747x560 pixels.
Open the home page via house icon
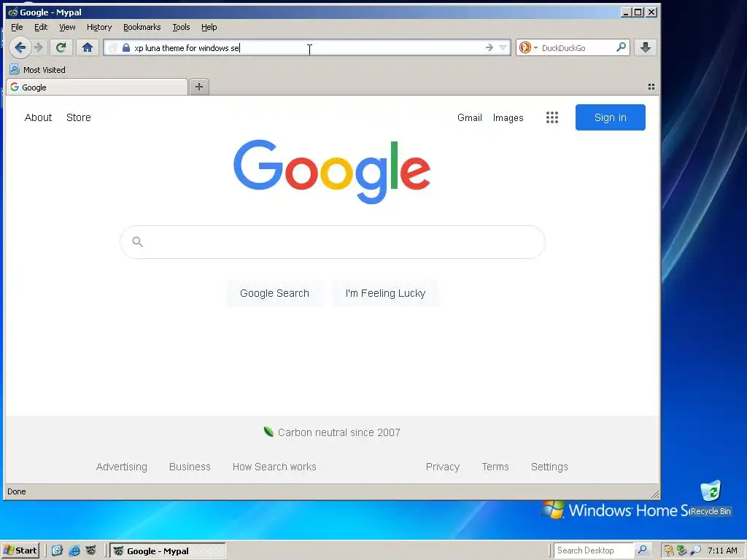click(88, 47)
